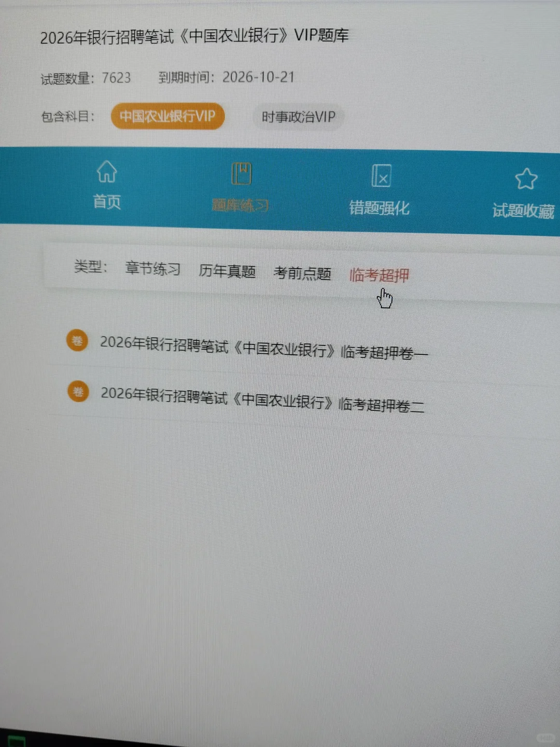Click the 类型 label
This screenshot has height=747, width=560.
point(90,267)
